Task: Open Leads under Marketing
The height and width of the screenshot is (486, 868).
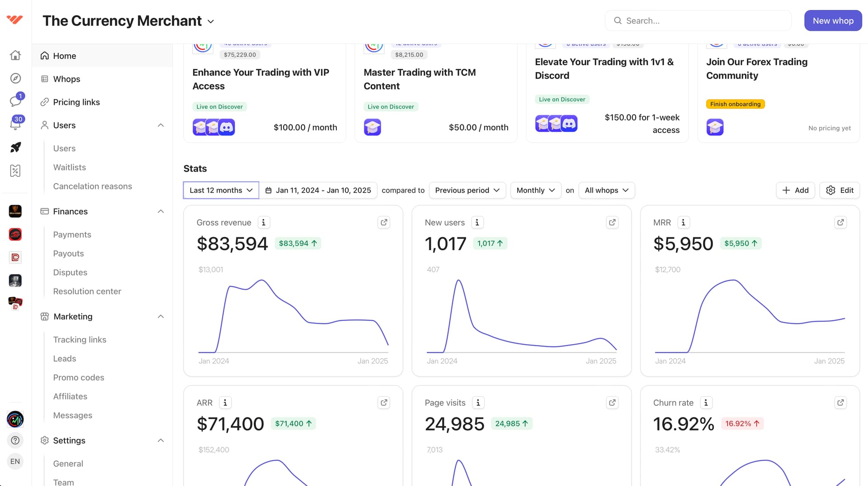Action: pyautogui.click(x=64, y=359)
